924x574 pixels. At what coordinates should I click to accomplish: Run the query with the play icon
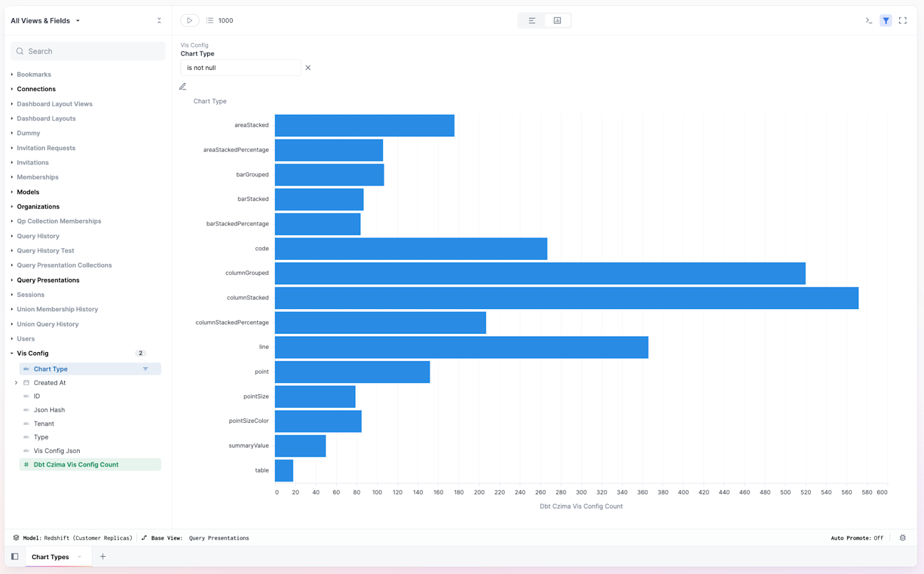(x=189, y=20)
